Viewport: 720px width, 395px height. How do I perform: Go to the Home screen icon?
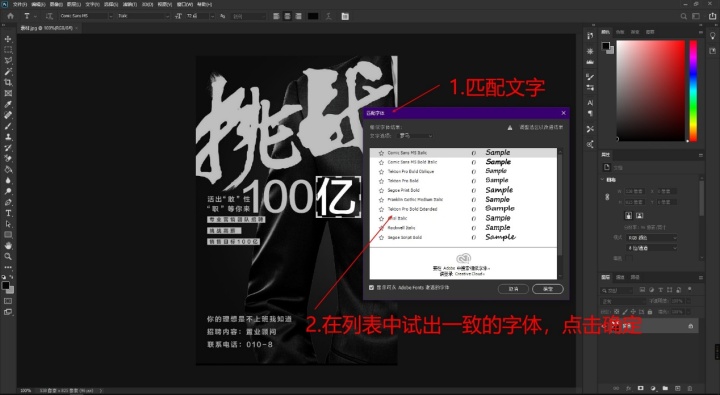11,16
